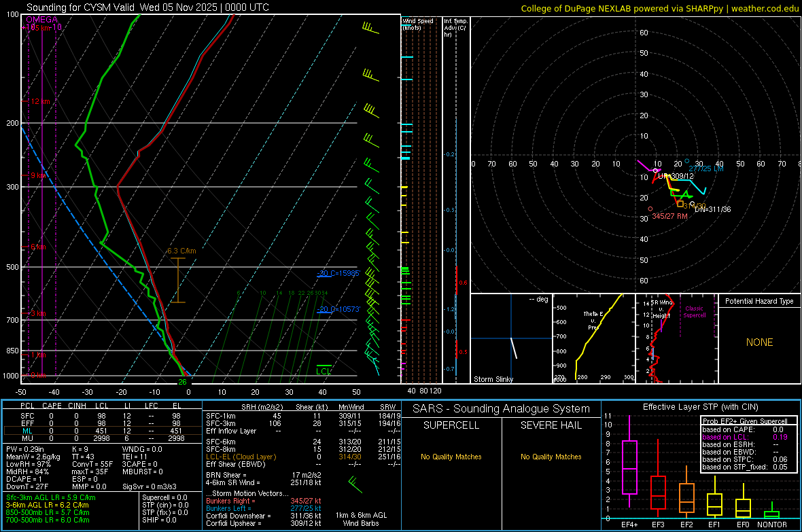Click the '3-6km AGL LR = 6.2 C/km' line
Screen dimensions: 802x532
48,504
